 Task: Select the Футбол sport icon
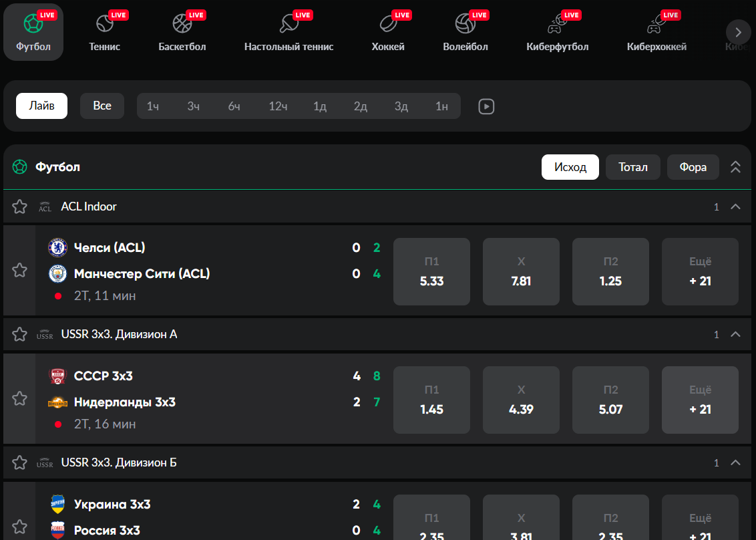[x=33, y=32]
